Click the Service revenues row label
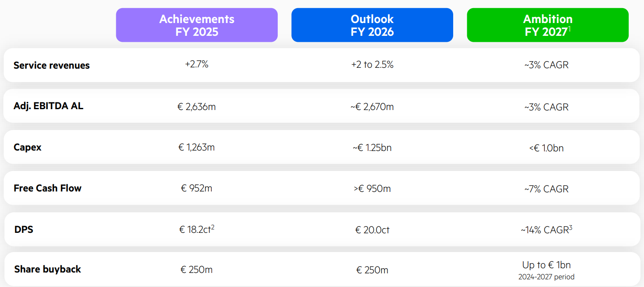The width and height of the screenshot is (644, 287). pos(52,65)
